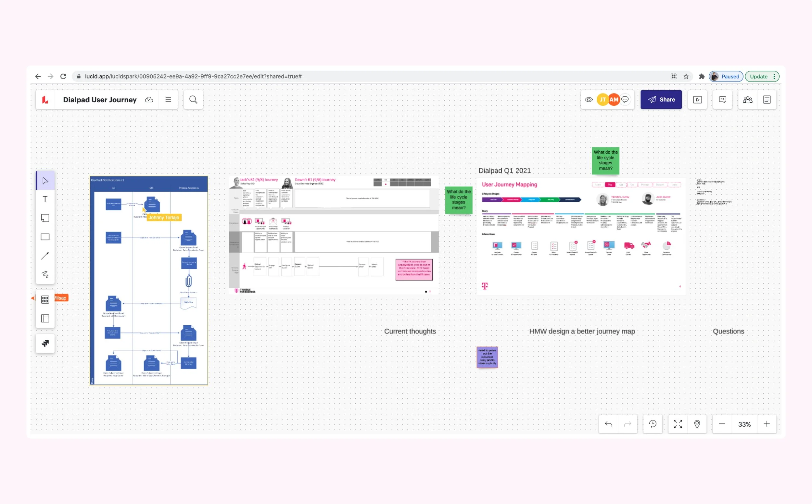Select the green sticky note above User Journey Mapping
The width and height of the screenshot is (812, 504).
(x=605, y=160)
